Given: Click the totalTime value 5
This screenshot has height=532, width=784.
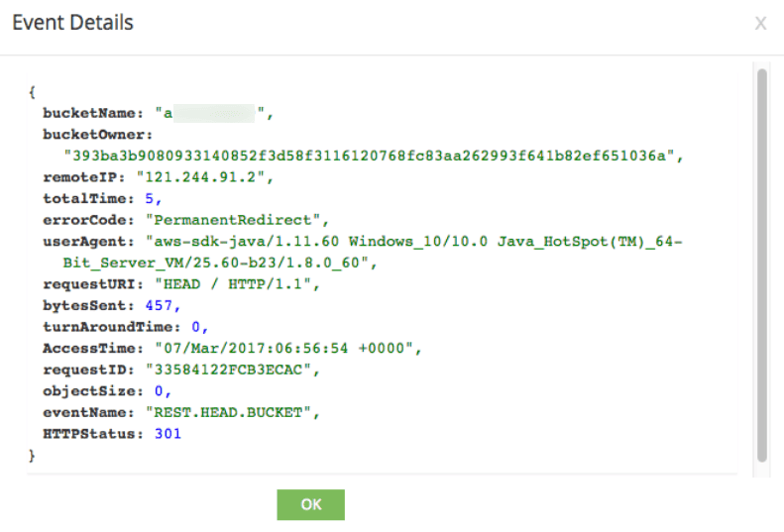Looking at the screenshot, I should point(149,198).
